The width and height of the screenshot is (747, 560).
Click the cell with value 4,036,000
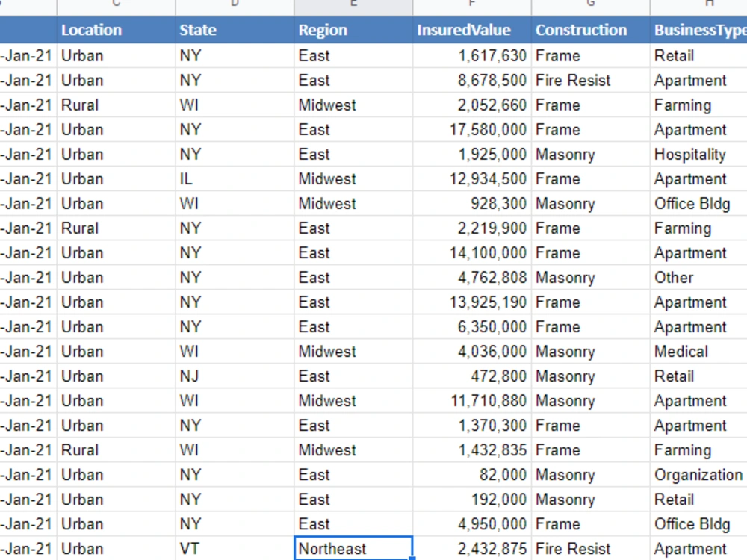pos(471,352)
